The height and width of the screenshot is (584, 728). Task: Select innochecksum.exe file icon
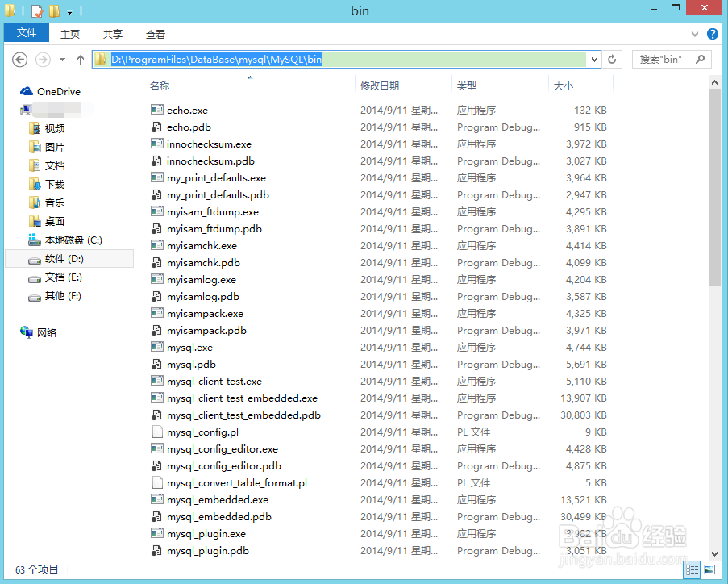[x=157, y=144]
